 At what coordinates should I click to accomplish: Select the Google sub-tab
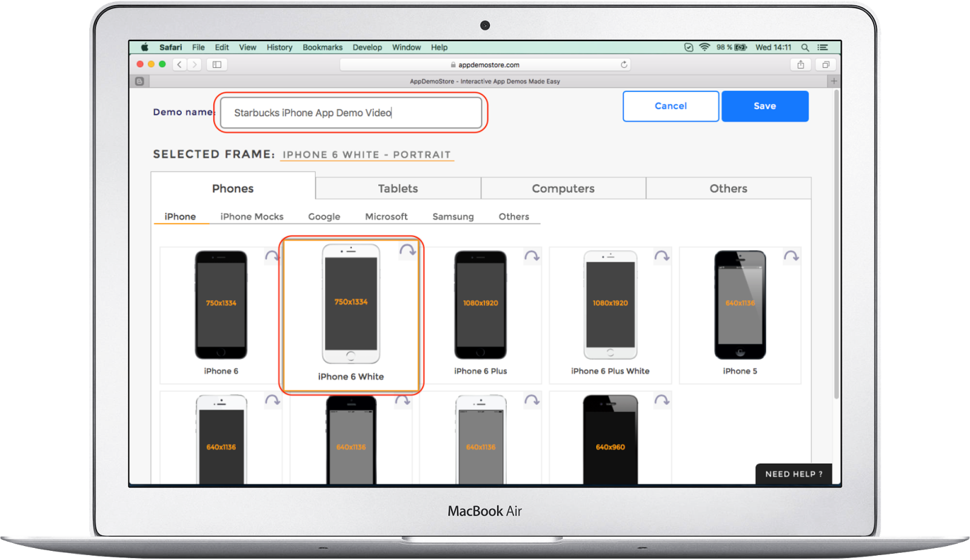(324, 216)
